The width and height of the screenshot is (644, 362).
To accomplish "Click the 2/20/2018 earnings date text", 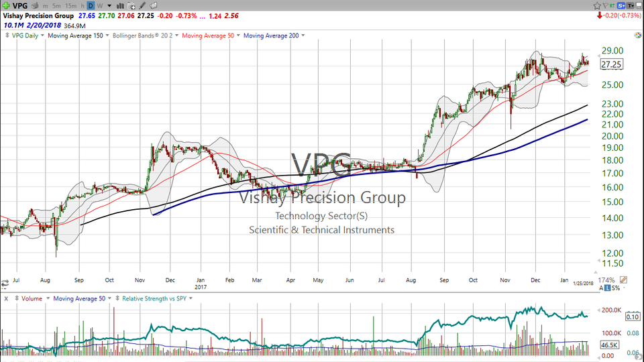I will coord(44,25).
